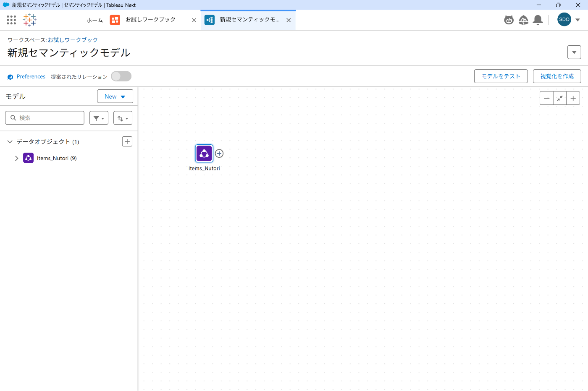Open the notifications bell
The image size is (588, 391).
538,20
